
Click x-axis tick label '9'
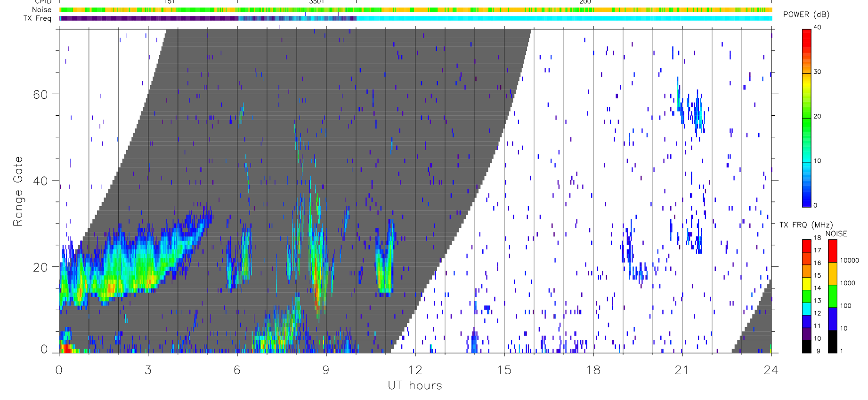pyautogui.click(x=326, y=370)
